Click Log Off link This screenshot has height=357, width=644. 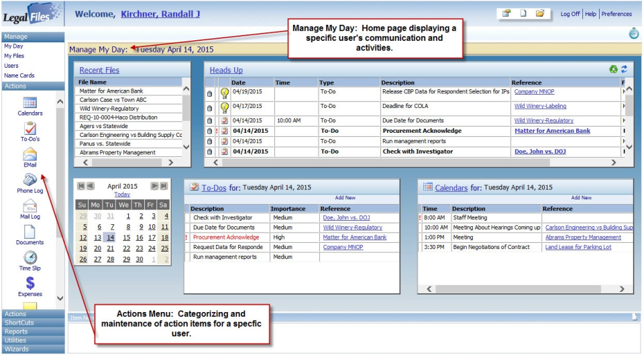[570, 14]
